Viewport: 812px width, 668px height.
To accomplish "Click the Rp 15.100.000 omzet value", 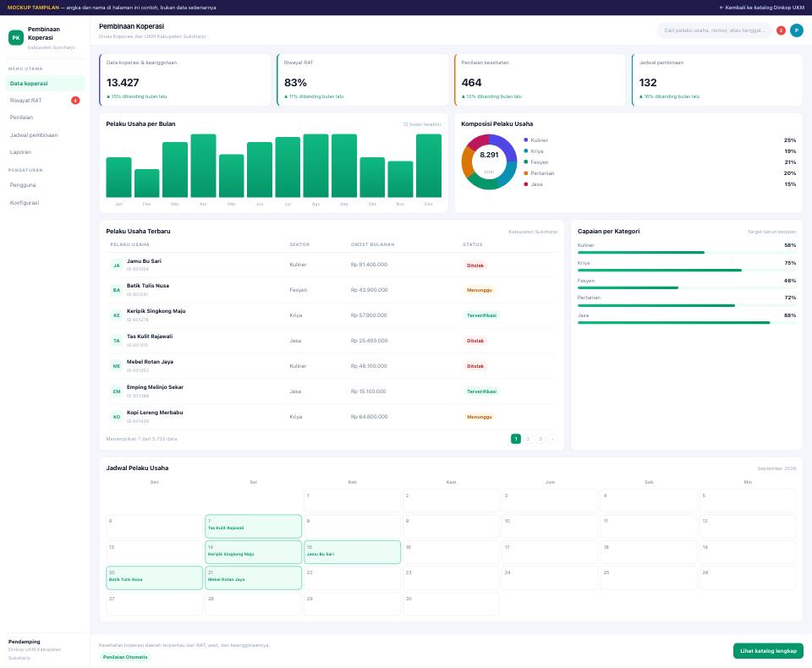I will [368, 391].
